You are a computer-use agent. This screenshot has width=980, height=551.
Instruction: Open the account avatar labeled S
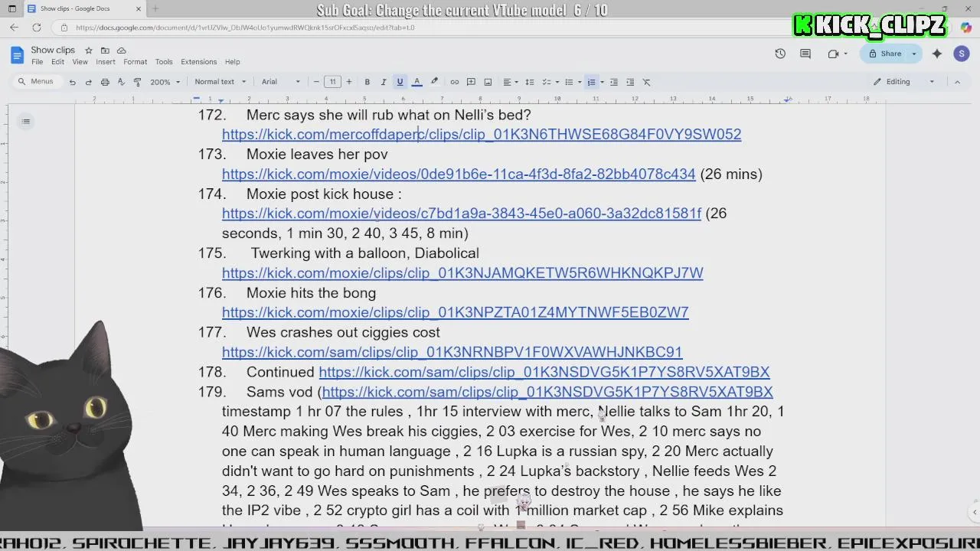pos(962,54)
